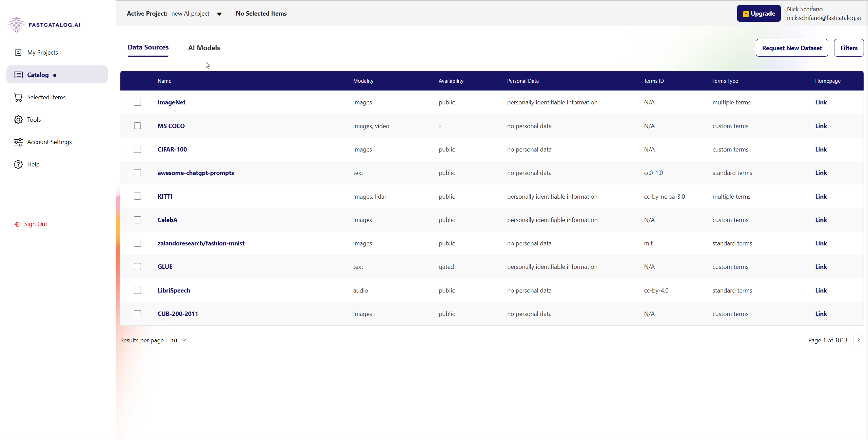Select the GLUE row checkbox
The height and width of the screenshot is (440, 868).
pyautogui.click(x=137, y=267)
